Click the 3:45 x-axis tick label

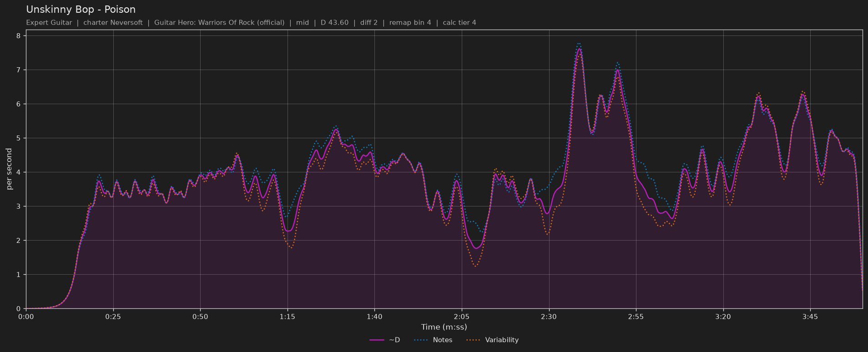[810, 317]
